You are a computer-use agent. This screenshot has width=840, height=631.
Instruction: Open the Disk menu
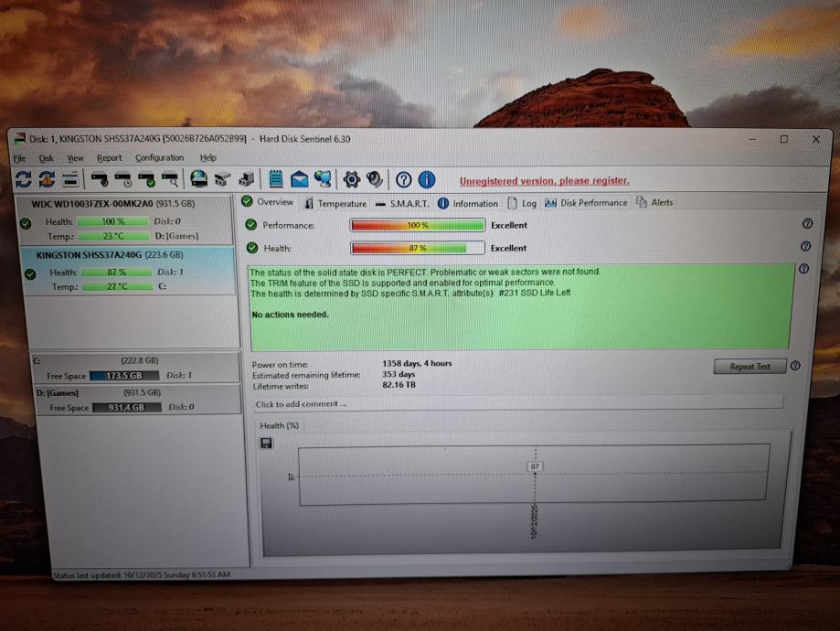[46, 158]
